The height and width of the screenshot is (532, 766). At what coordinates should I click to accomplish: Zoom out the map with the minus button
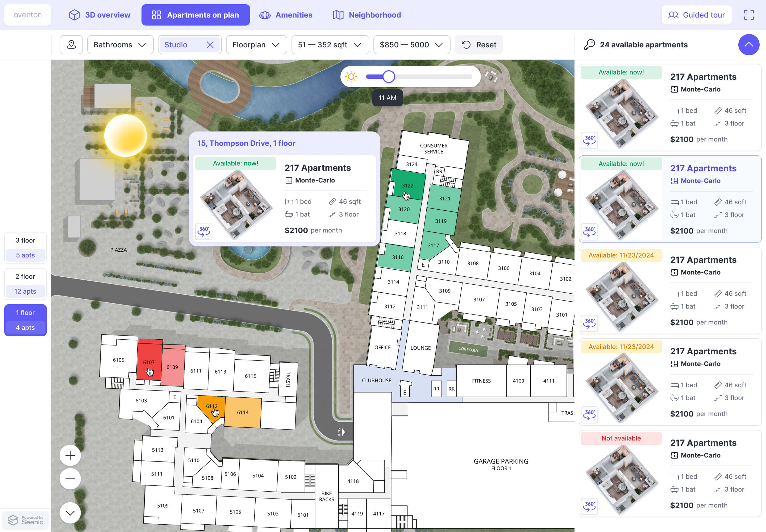click(x=70, y=479)
